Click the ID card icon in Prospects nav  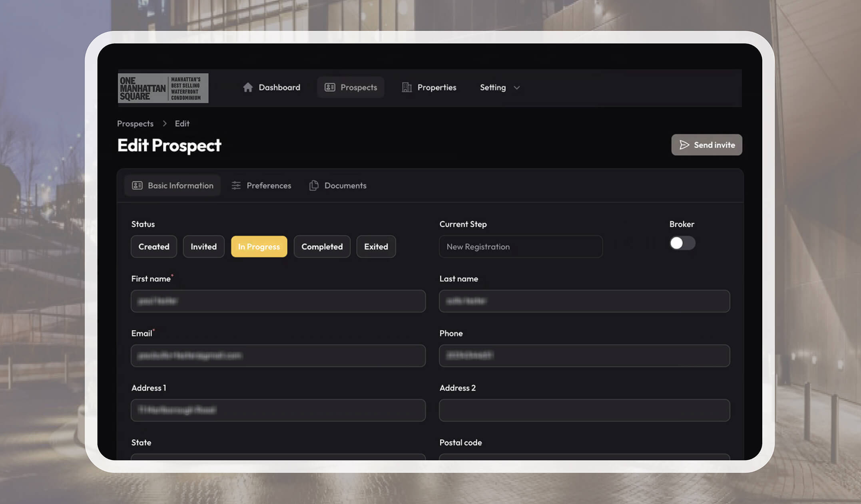pos(330,87)
